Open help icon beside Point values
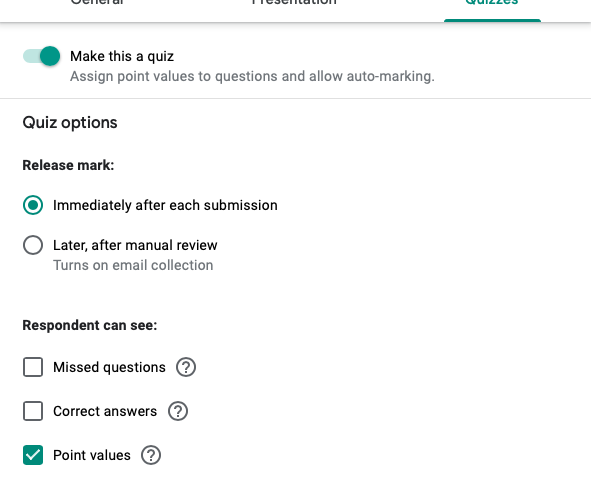The height and width of the screenshot is (494, 591). pos(151,455)
